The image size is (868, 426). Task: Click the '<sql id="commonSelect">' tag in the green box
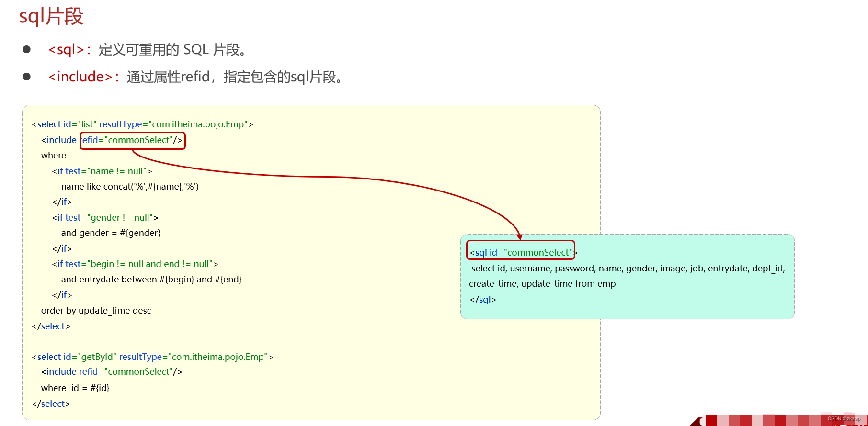point(524,253)
